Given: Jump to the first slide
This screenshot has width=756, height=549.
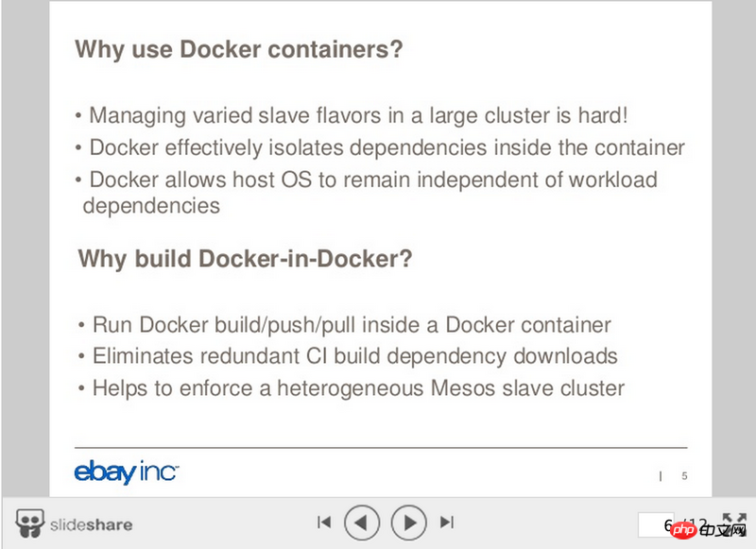Looking at the screenshot, I should (x=324, y=522).
